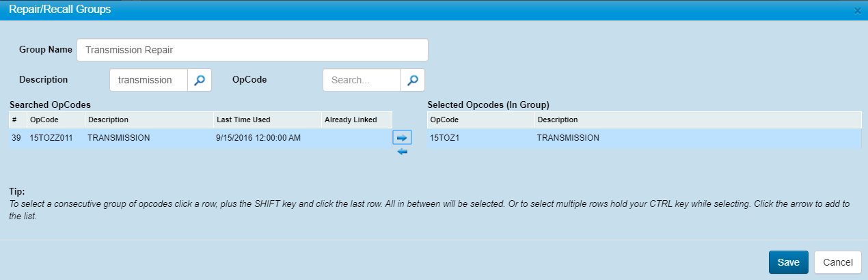Viewport: 868px width, 280px height.
Task: Click the OpCode search input field
Action: pyautogui.click(x=362, y=80)
